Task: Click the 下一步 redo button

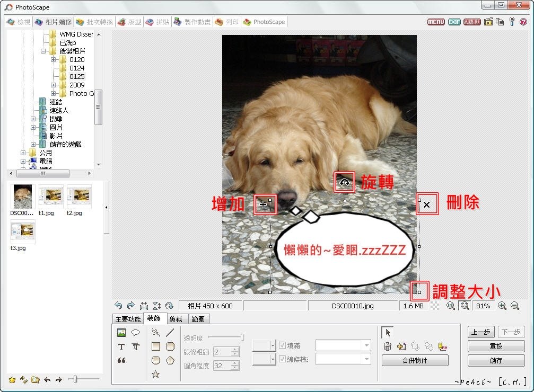Action: click(x=511, y=332)
